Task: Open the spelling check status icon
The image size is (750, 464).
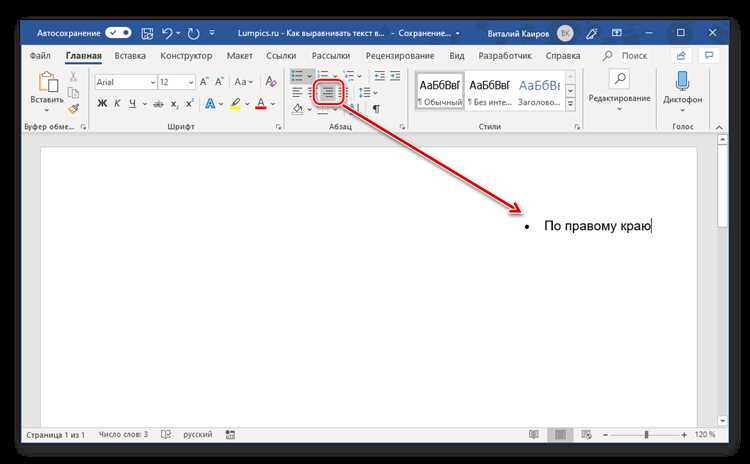Action: (x=166, y=434)
